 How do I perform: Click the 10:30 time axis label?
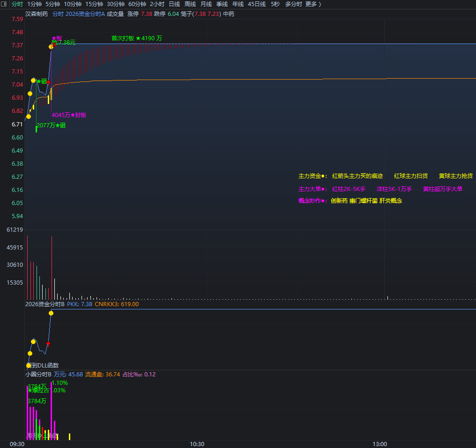(x=197, y=444)
